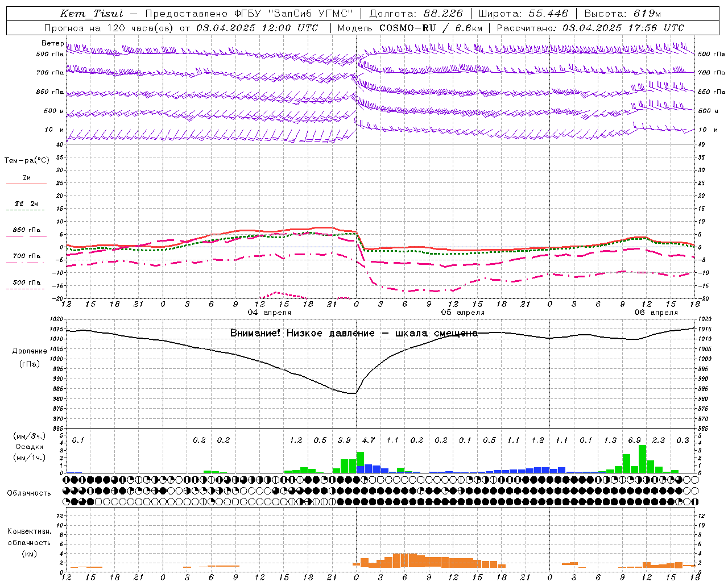Image resolution: width=728 pixels, height=582 pixels.
Task: Click the 850 гПа temperature legend entry
Action: [x=27, y=230]
